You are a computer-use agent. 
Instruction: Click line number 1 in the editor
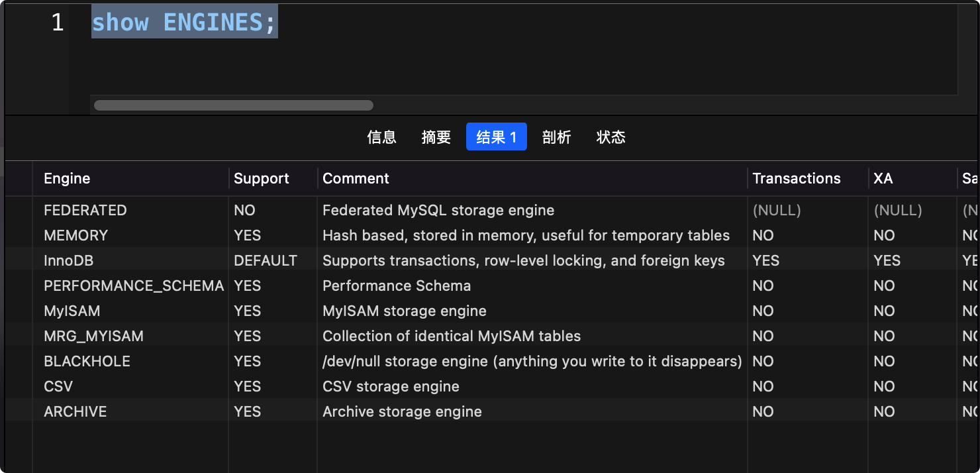pos(57,22)
